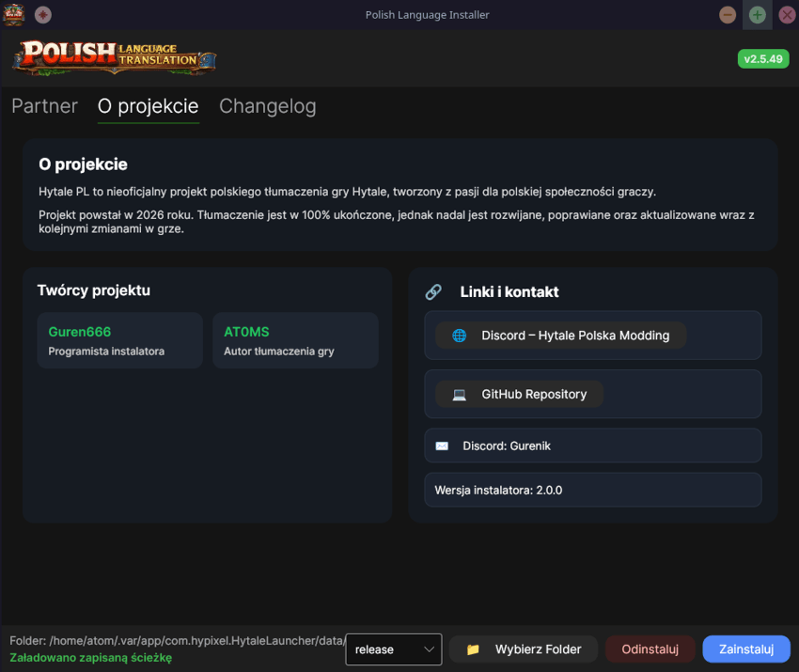Open the release branch dropdown
799x672 pixels.
[393, 649]
